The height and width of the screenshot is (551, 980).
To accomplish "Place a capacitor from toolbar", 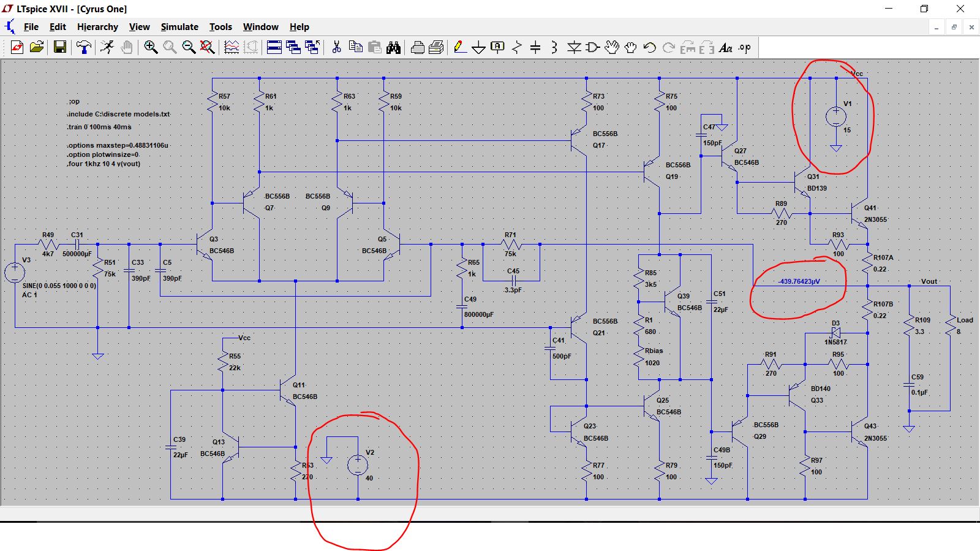I will click(x=535, y=47).
